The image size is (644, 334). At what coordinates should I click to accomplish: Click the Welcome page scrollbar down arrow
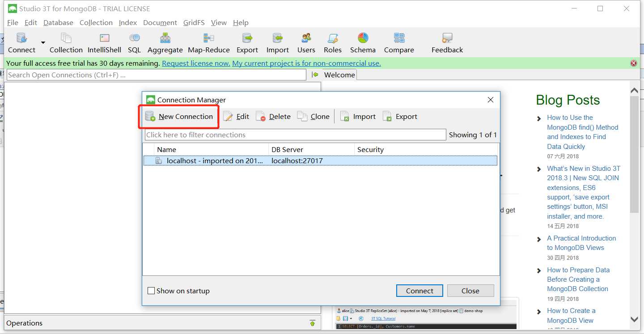(634, 319)
